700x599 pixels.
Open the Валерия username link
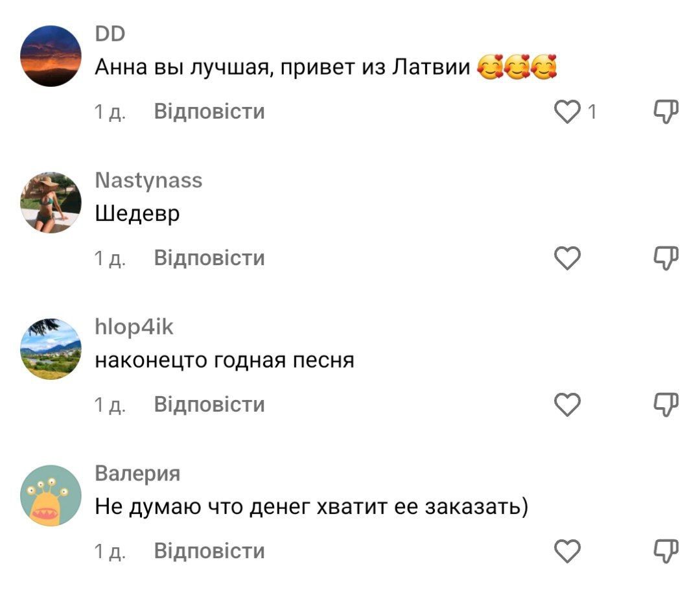(137, 474)
